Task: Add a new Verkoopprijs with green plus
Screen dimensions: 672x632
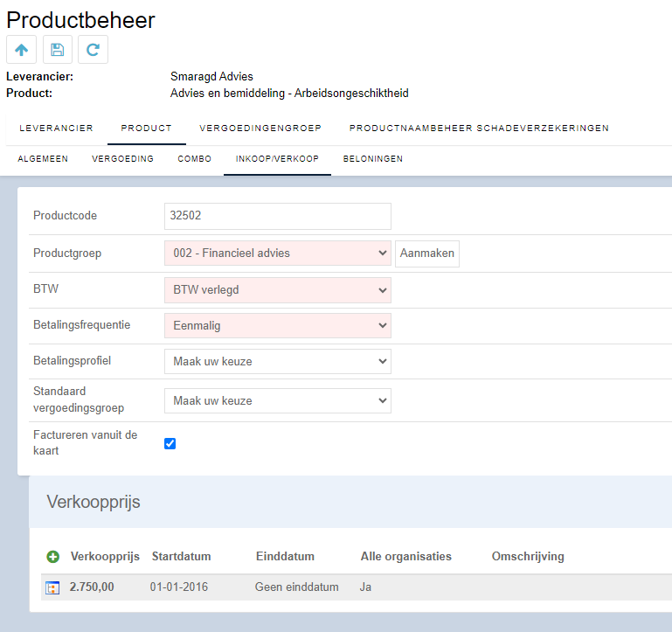Action: (52, 557)
